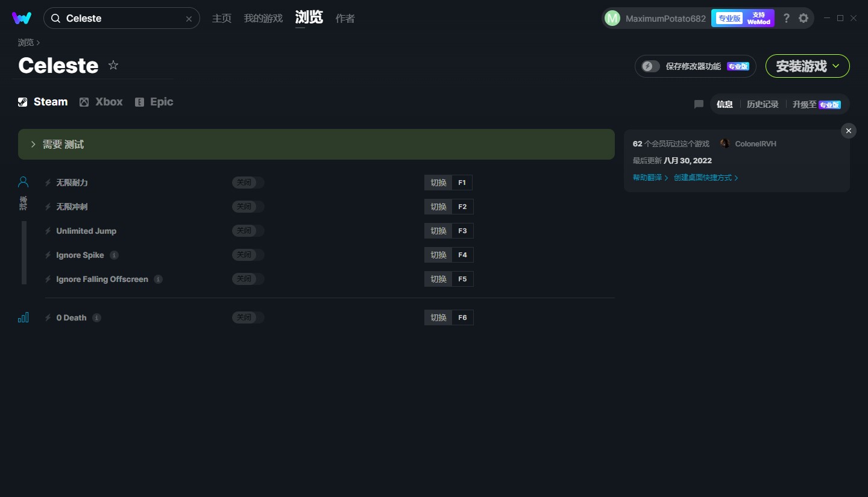
Task: Open 创建桌面快捷方式 link
Action: [706, 178]
